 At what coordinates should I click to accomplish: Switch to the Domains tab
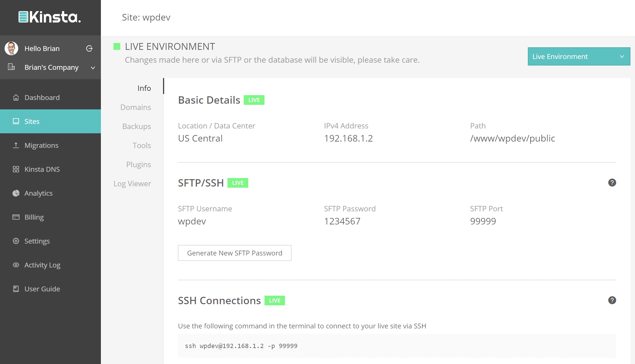pos(136,107)
